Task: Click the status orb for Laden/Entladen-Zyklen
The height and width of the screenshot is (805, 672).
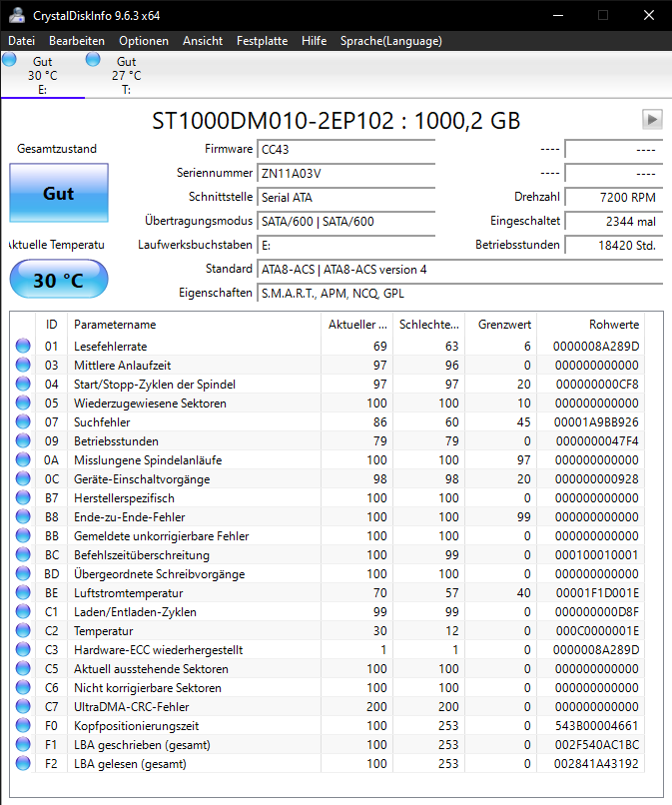Action: (x=23, y=611)
